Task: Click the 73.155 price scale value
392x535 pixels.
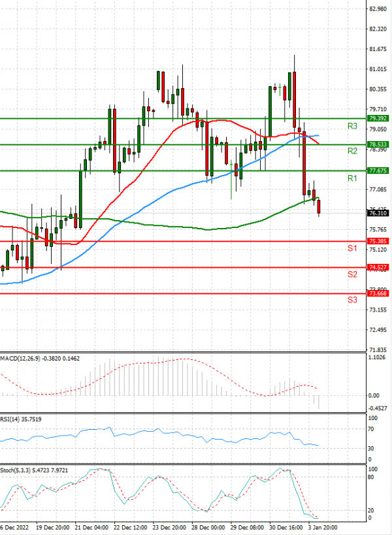Action: pos(378,310)
